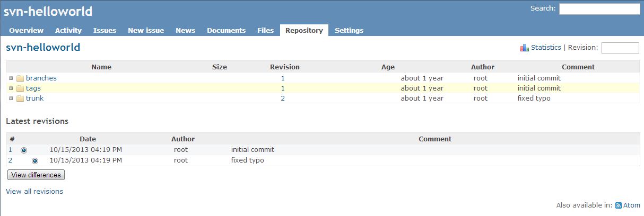The image size is (644, 216).
Task: Open the Activity tab
Action: (68, 30)
